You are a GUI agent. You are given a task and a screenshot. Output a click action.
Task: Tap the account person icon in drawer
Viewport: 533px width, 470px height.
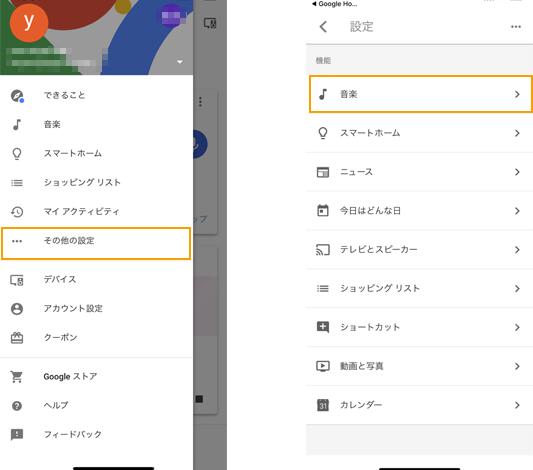pyautogui.click(x=17, y=309)
